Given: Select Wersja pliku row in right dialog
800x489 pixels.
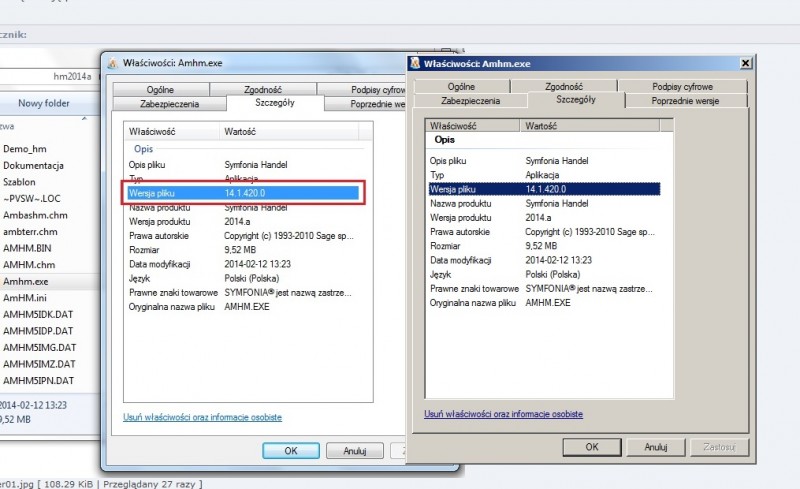Looking at the screenshot, I should click(544, 189).
